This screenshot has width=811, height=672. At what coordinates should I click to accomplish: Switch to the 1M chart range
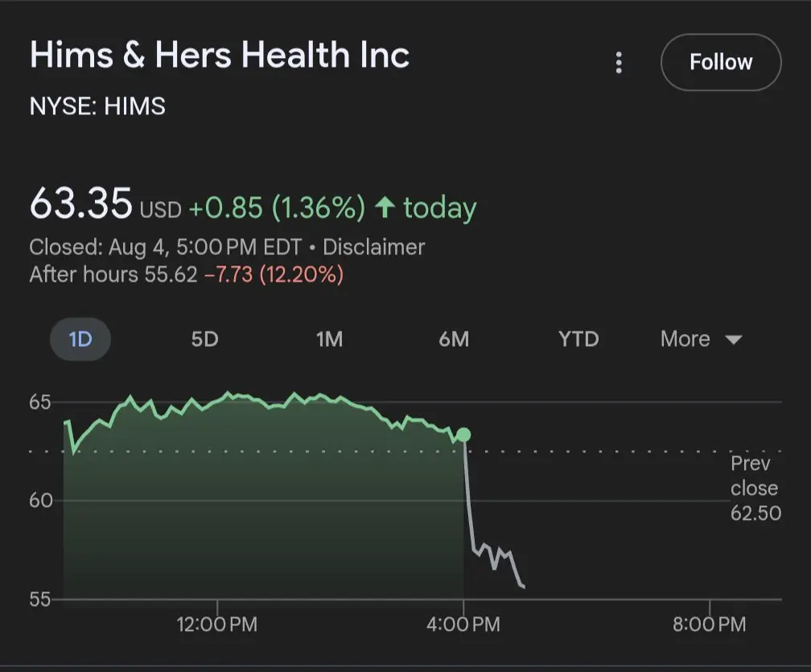tap(330, 340)
